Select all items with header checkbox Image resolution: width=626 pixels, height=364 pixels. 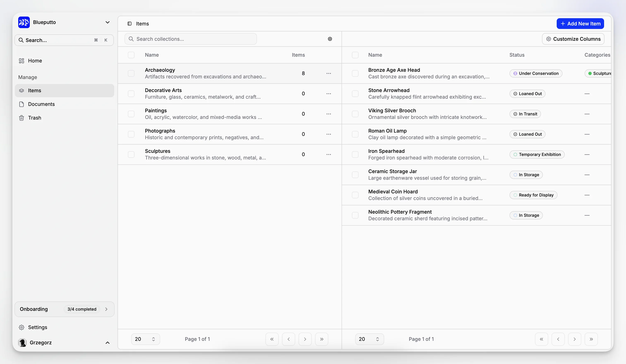point(355,55)
